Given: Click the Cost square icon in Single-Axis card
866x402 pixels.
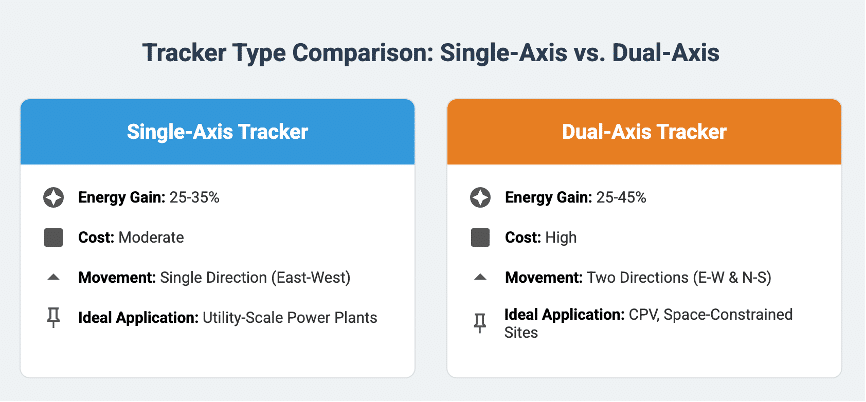Looking at the screenshot, I should (x=54, y=237).
